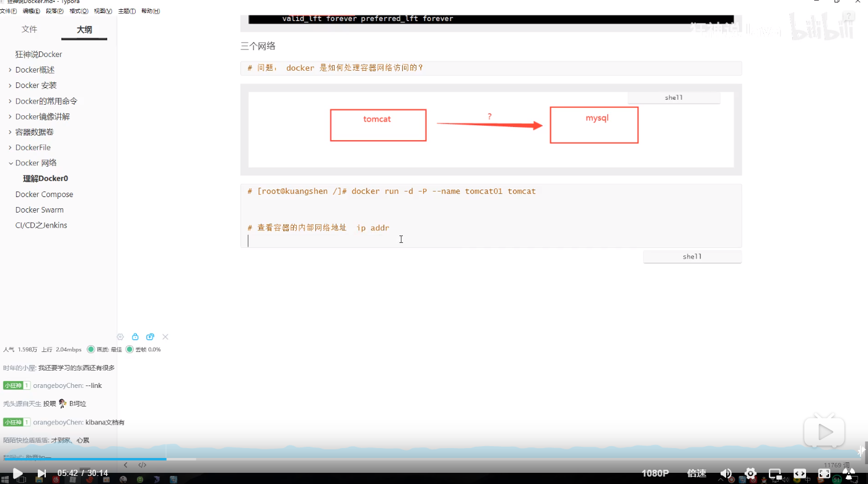Click the 问题 docker comment code line

[335, 68]
